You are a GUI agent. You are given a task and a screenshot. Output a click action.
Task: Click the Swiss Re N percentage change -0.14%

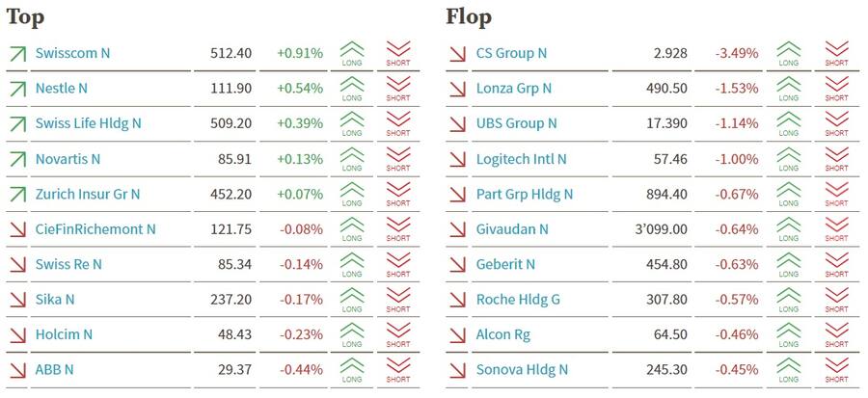click(x=301, y=264)
